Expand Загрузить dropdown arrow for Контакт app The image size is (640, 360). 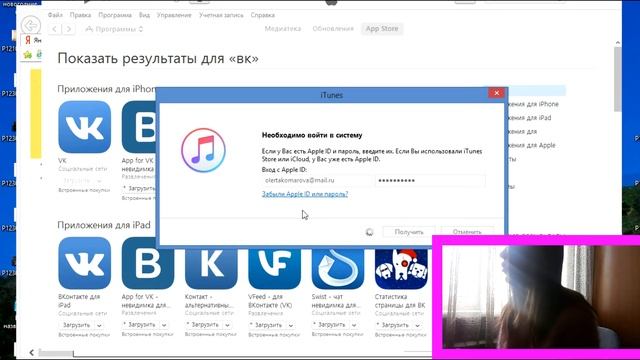227,325
